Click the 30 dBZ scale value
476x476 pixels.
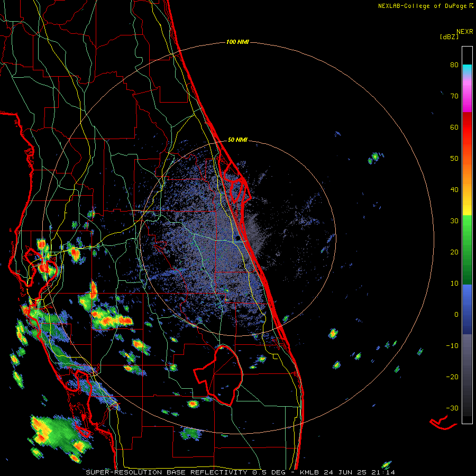pos(454,221)
